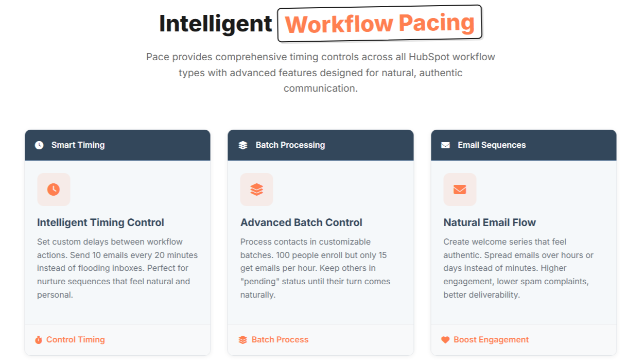Select the layers icon beside Batch Process

tap(242, 339)
